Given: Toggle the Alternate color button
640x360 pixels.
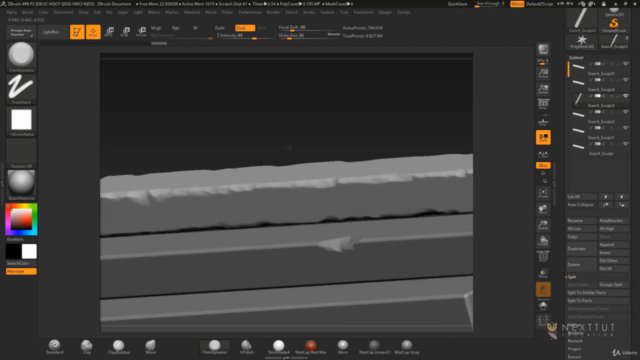Looking at the screenshot, I should pos(21,271).
